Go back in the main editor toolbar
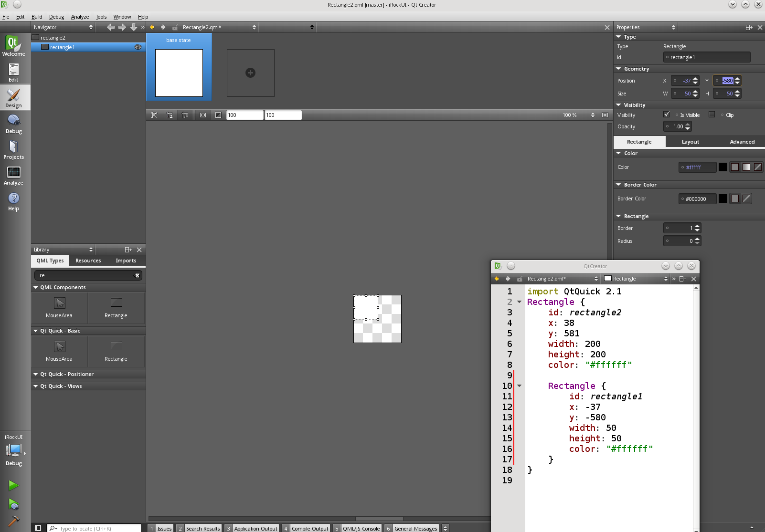 (152, 27)
